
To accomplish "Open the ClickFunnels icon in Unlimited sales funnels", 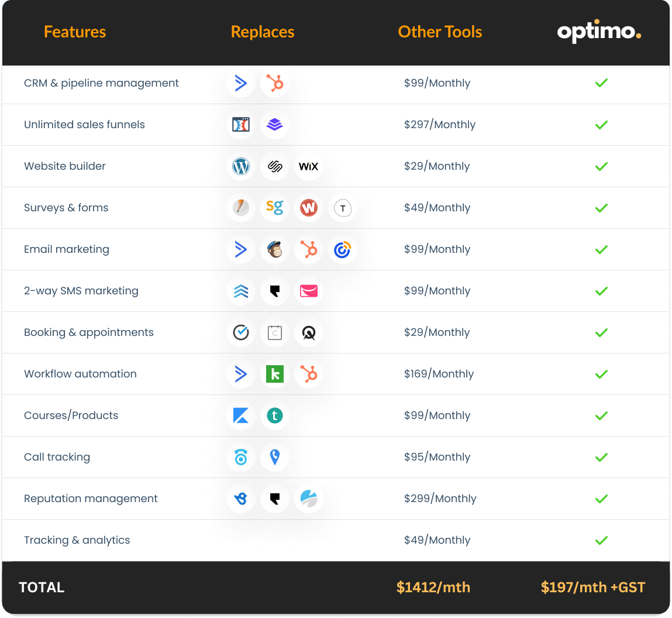I will point(240,125).
